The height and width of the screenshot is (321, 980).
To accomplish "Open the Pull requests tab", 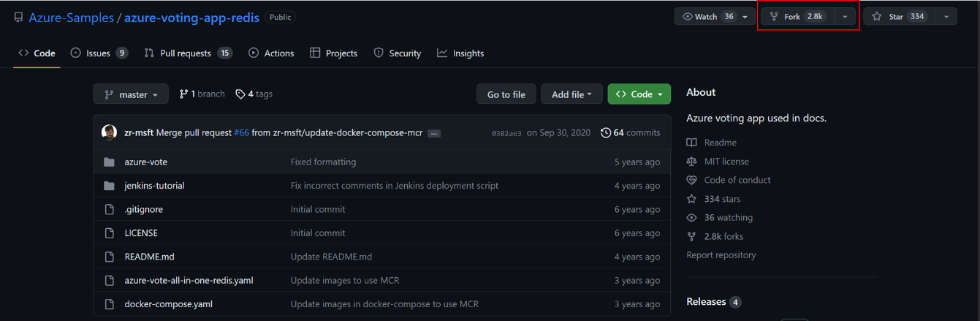I will pos(189,53).
